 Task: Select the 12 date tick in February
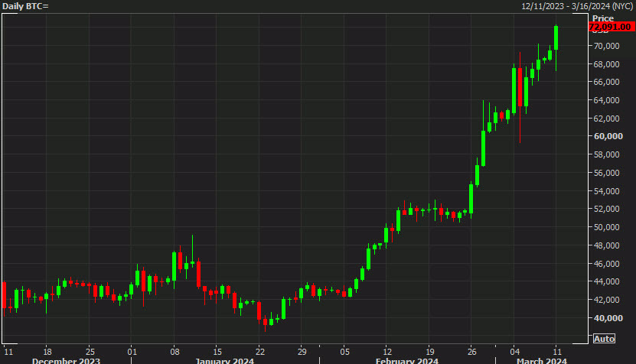[x=387, y=352]
